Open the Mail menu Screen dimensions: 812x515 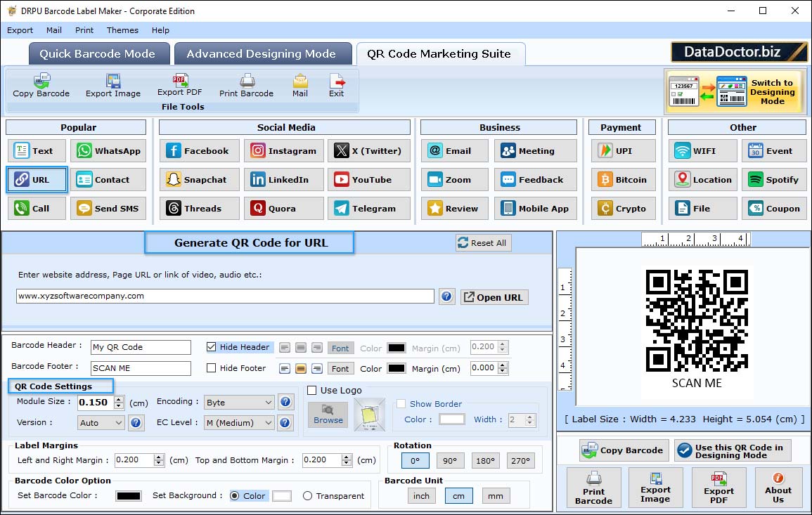[54, 30]
